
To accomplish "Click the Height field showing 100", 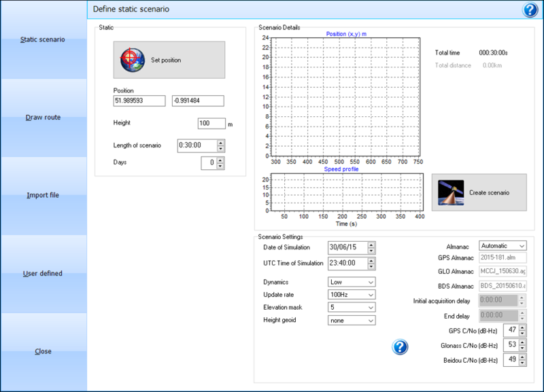I will [x=211, y=124].
